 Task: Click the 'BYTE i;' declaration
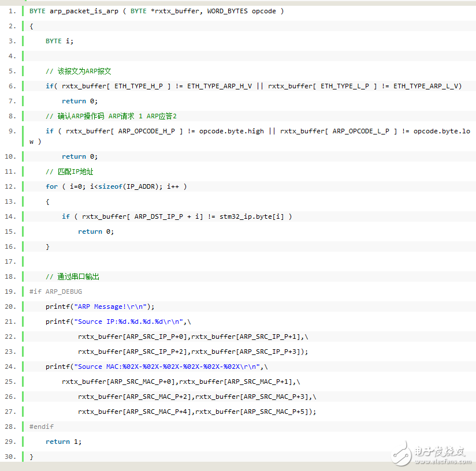59,41
